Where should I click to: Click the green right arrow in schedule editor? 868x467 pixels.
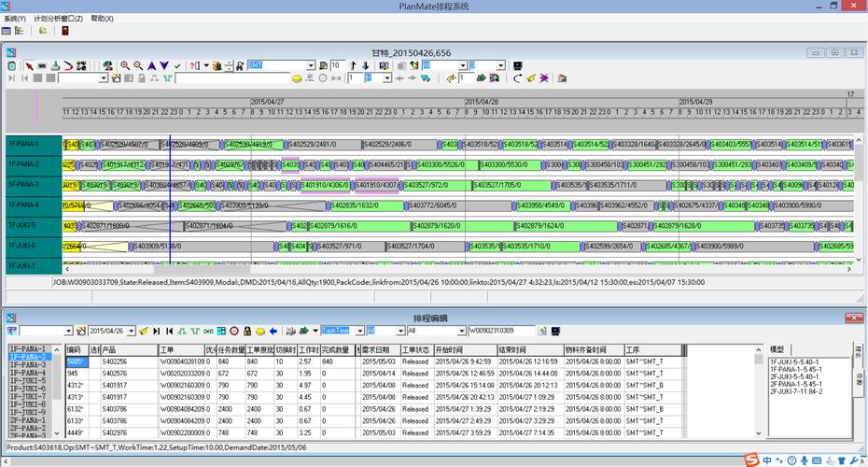point(303,331)
